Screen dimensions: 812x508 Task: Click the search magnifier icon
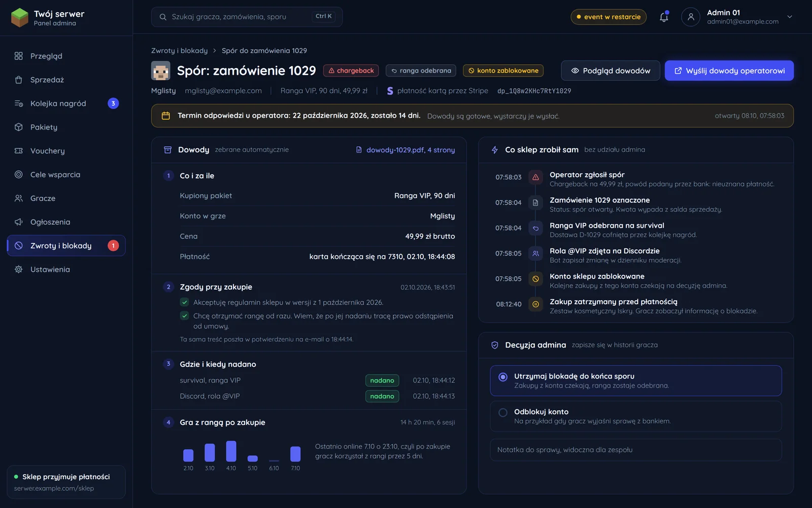coord(163,17)
